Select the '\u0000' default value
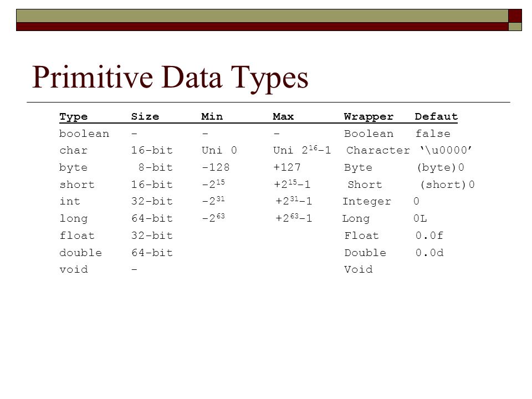 coord(446,150)
